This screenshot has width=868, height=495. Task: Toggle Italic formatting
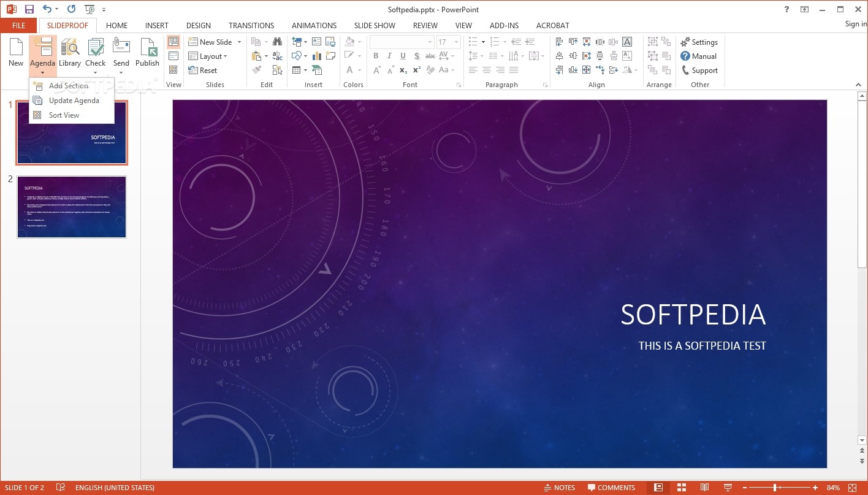(x=389, y=56)
